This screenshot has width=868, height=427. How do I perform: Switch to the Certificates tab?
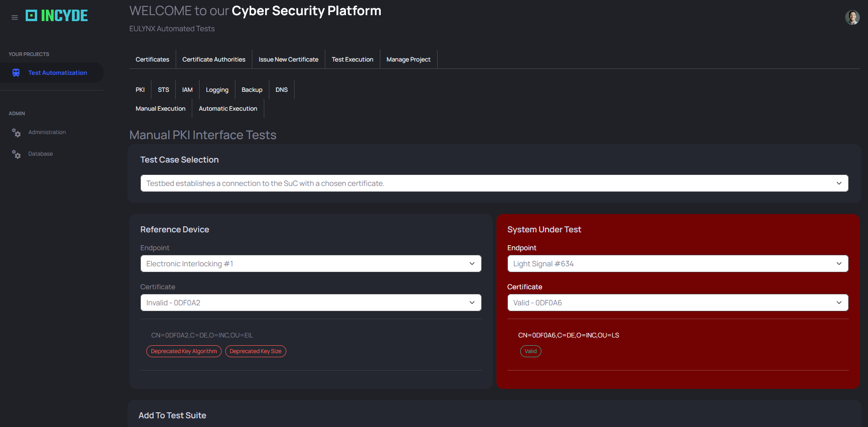pos(152,59)
